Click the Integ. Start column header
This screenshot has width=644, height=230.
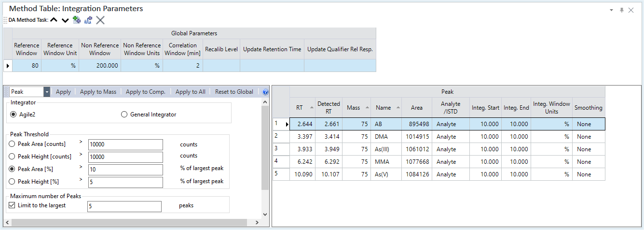[x=486, y=108]
